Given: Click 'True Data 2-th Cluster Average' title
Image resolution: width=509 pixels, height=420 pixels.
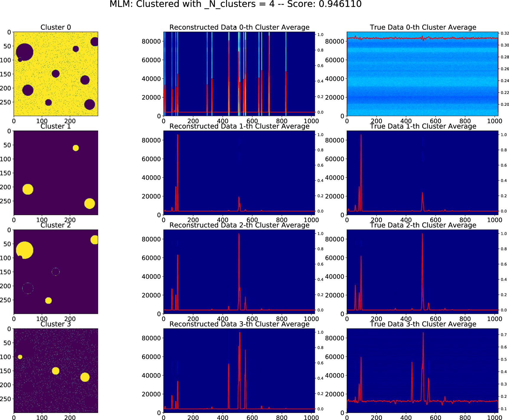Looking at the screenshot, I should [423, 225].
